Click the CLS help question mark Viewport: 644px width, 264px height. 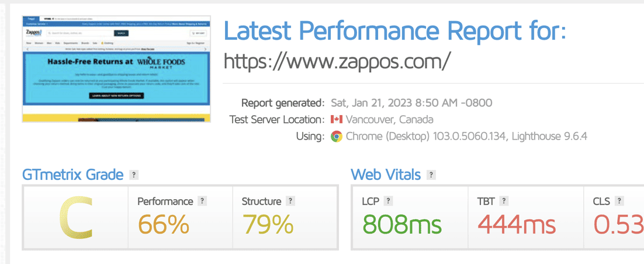click(x=619, y=201)
